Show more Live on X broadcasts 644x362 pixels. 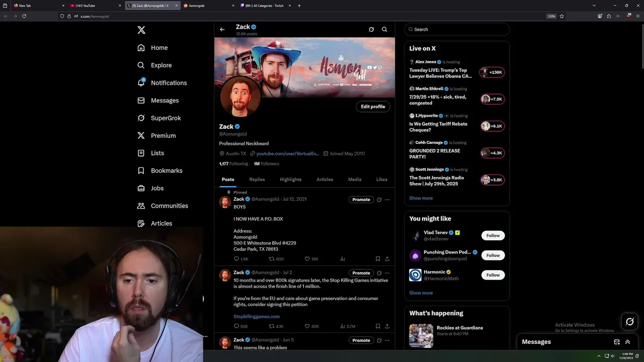421,198
